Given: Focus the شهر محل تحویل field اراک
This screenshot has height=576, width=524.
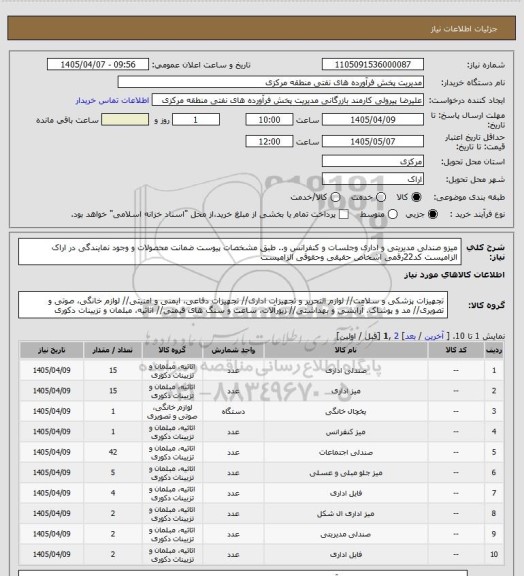Looking at the screenshot, I should (373, 179).
